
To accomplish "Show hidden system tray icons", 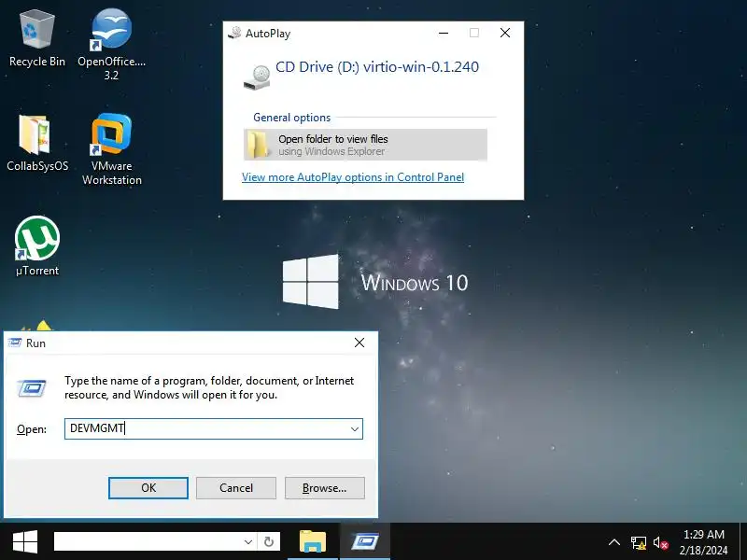I will [x=614, y=542].
